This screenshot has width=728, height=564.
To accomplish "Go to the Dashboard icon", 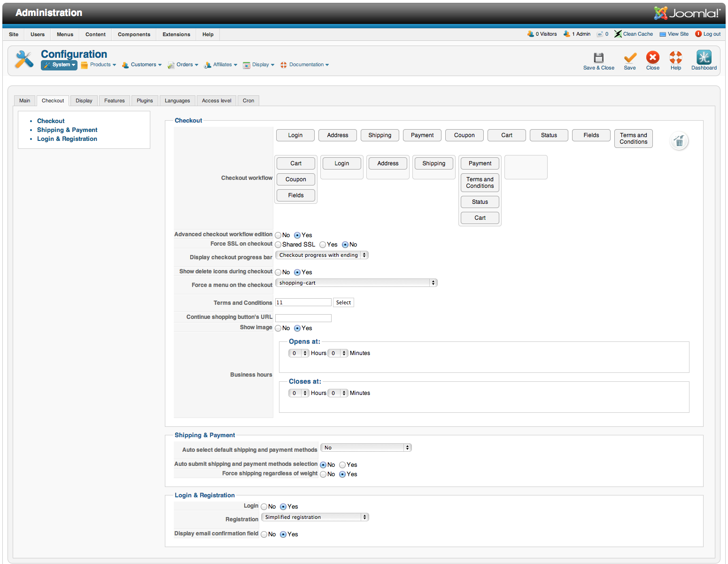I will 704,58.
